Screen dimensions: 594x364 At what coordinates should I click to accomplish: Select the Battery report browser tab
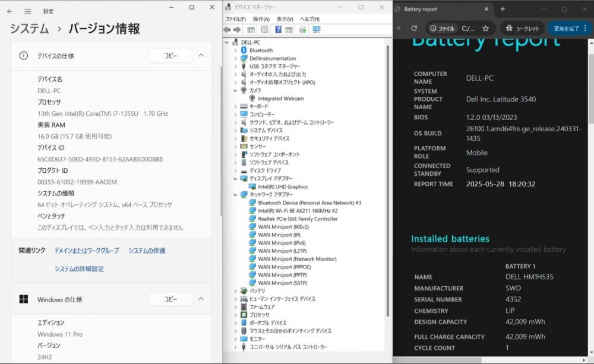tap(443, 9)
